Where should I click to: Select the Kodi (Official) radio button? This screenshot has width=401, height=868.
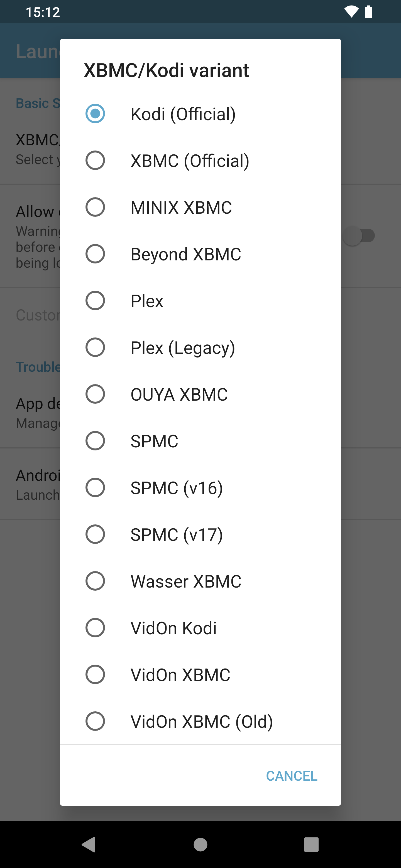pyautogui.click(x=95, y=114)
